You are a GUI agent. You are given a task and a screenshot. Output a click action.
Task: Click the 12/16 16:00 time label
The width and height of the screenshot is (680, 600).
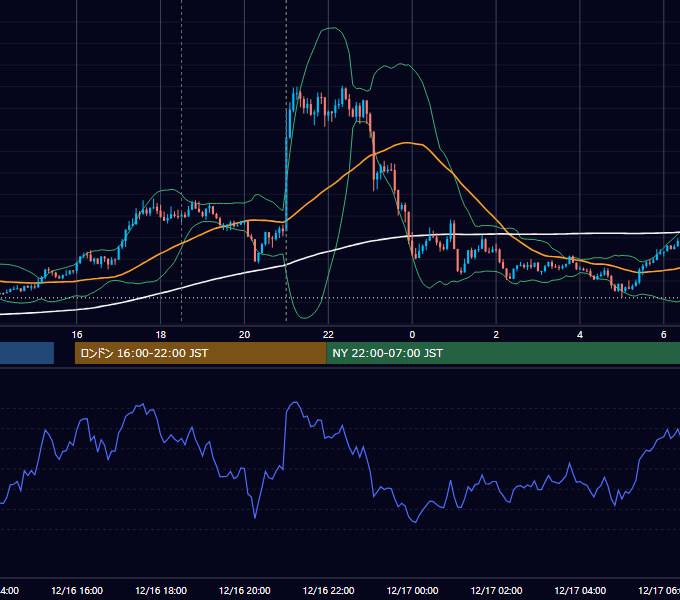pos(77,590)
